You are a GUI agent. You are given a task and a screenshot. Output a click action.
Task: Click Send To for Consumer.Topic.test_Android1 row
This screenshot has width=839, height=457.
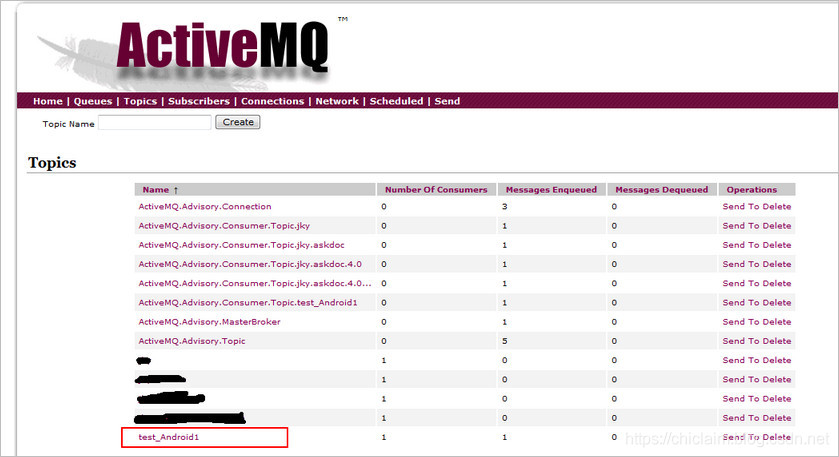coord(741,303)
